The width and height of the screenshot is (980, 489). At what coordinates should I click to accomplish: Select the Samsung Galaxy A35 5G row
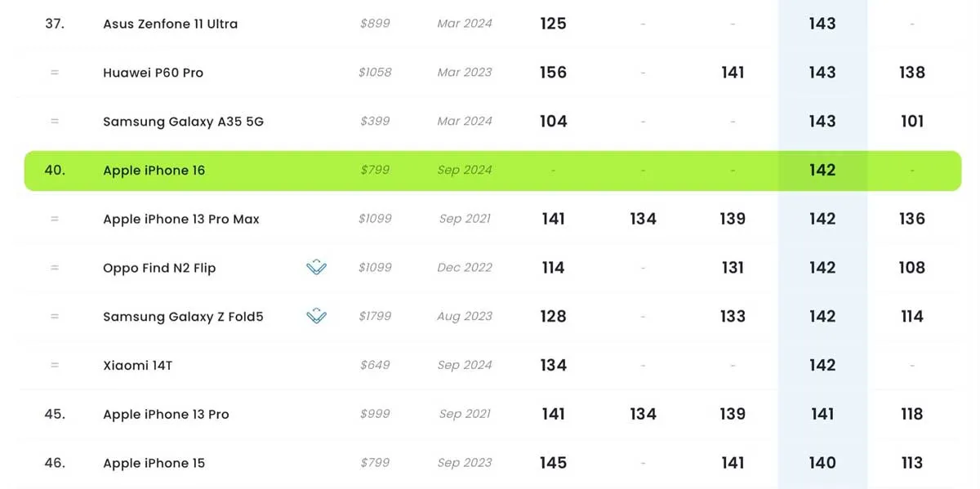(x=183, y=122)
